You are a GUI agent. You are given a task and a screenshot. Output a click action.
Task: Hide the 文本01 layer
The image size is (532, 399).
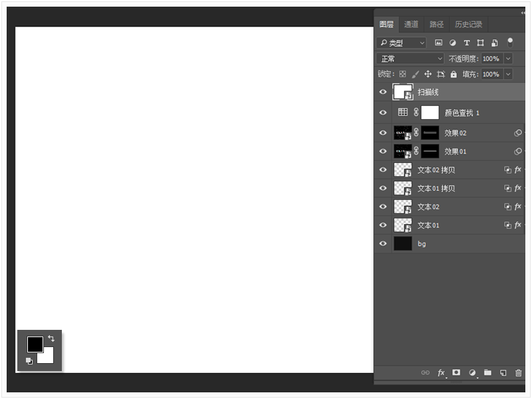tap(383, 225)
